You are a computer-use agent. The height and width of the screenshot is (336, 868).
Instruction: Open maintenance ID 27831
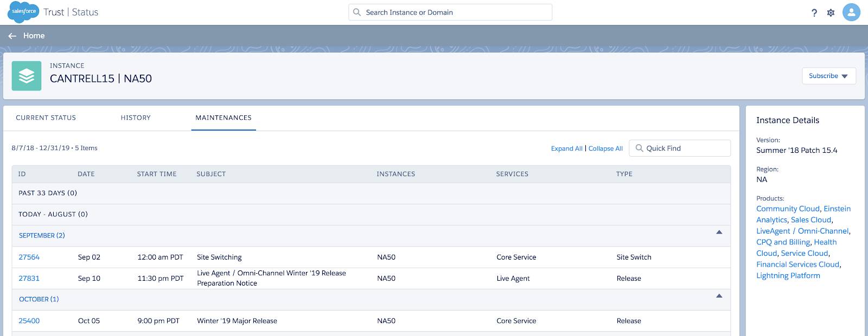29,278
